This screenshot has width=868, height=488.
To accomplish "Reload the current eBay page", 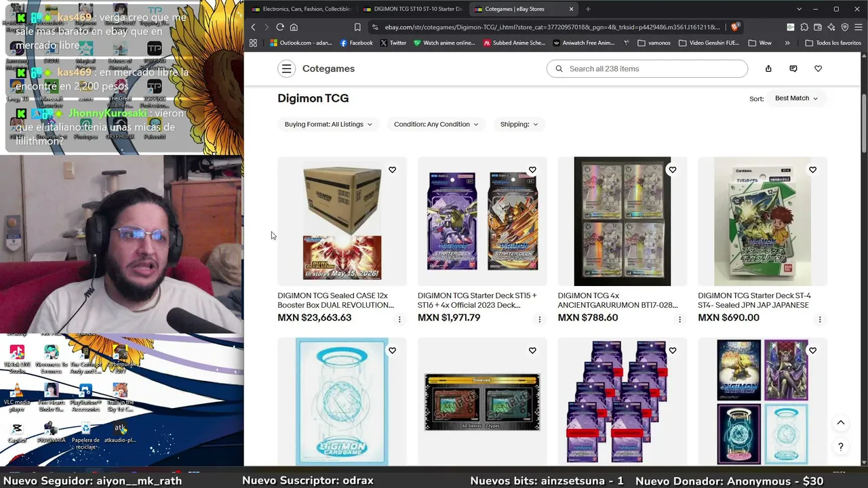I will coord(280,27).
